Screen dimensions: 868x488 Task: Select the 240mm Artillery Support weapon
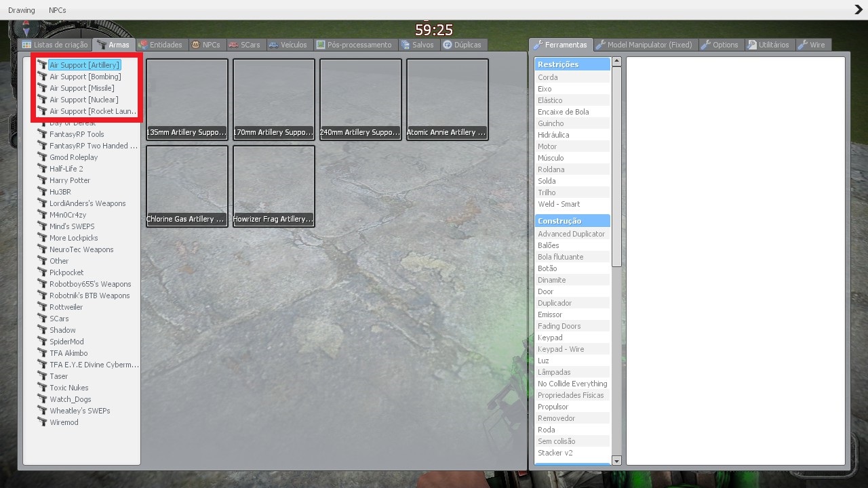[x=361, y=100]
